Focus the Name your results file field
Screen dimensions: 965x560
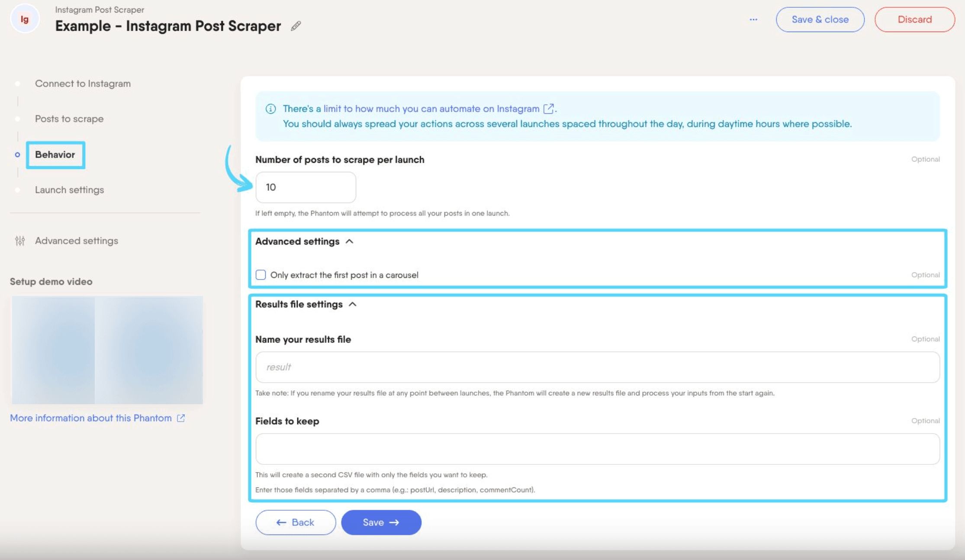coord(598,367)
